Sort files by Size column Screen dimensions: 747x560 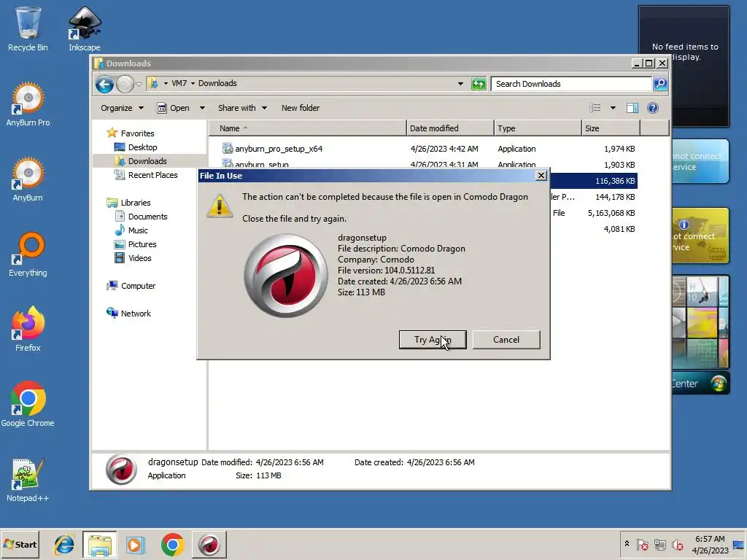click(611, 128)
